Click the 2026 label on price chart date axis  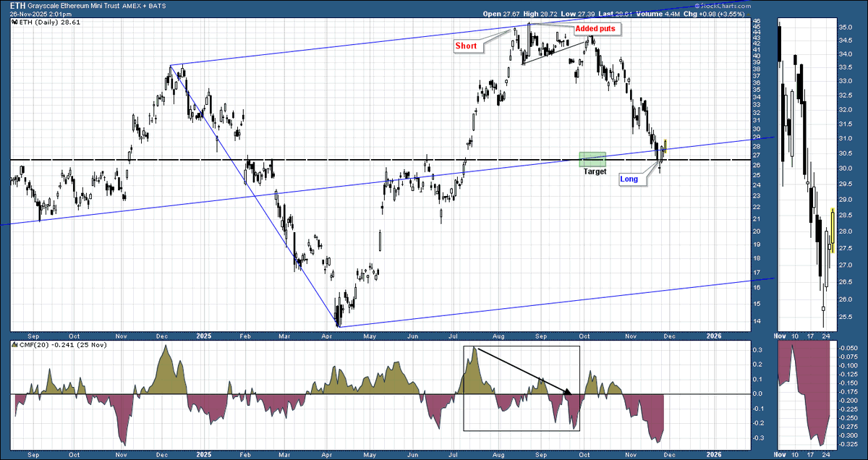714,336
